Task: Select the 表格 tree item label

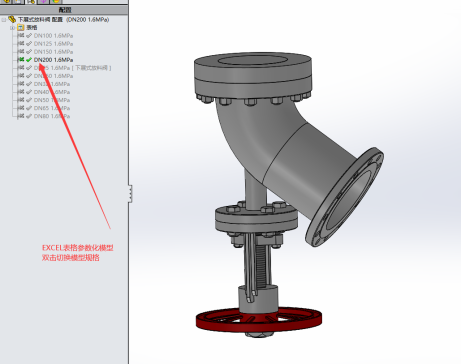Action: [32, 28]
